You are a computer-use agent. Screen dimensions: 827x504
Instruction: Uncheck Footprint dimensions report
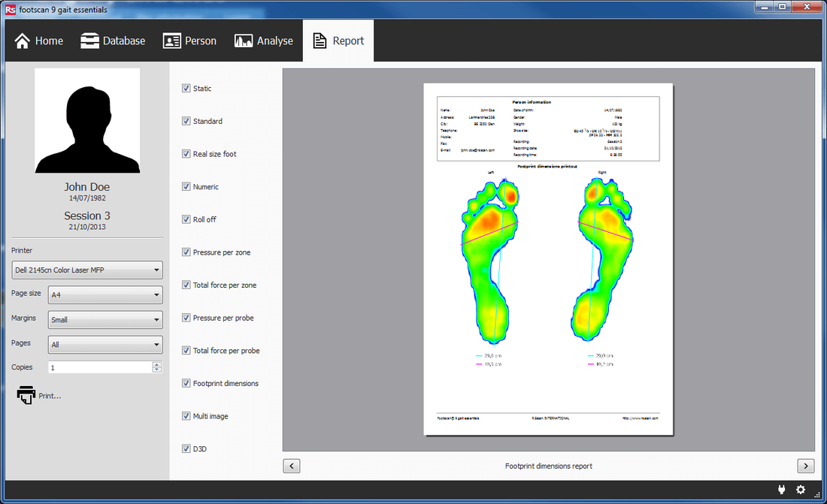click(x=186, y=383)
